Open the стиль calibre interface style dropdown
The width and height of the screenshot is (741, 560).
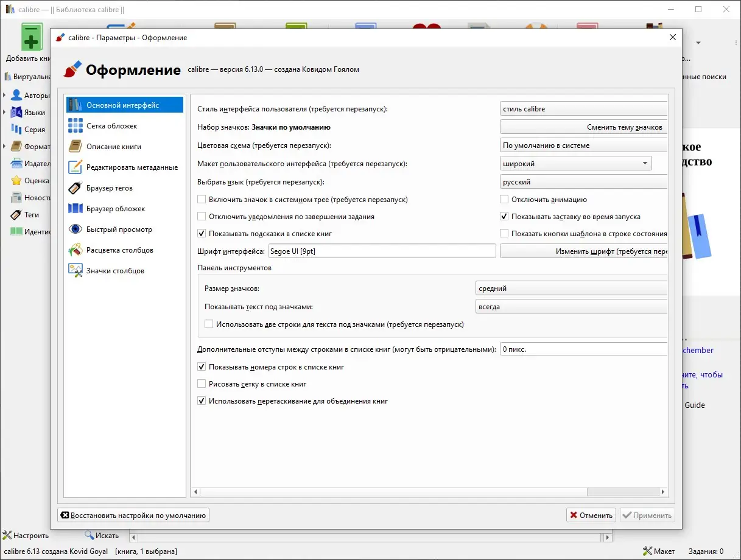(x=583, y=110)
